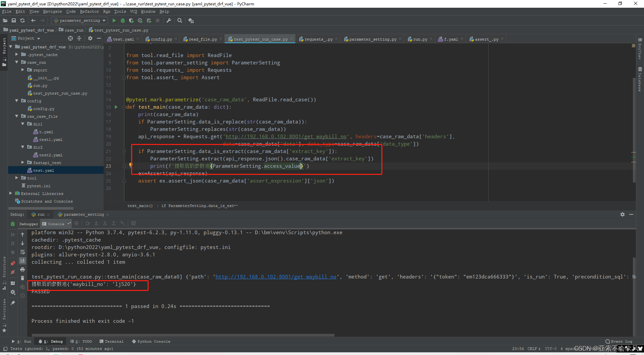Open the run configuration dropdown parameter_setting

point(80,20)
